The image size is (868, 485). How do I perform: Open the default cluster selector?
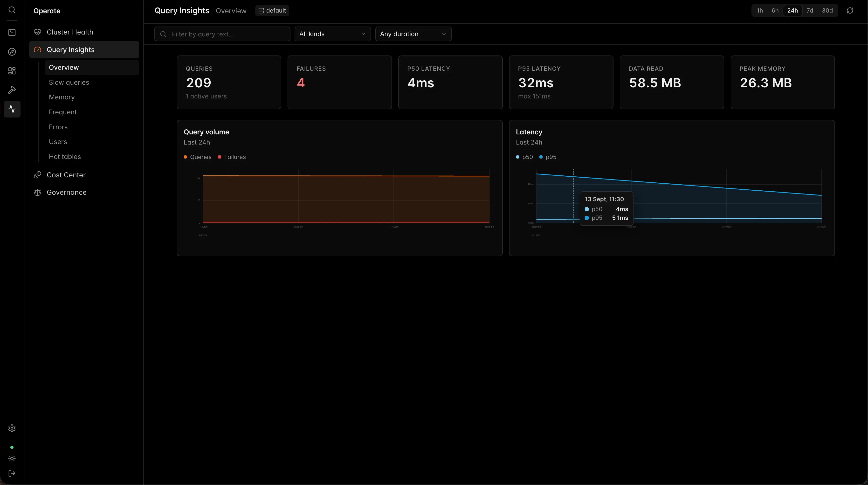click(x=272, y=10)
